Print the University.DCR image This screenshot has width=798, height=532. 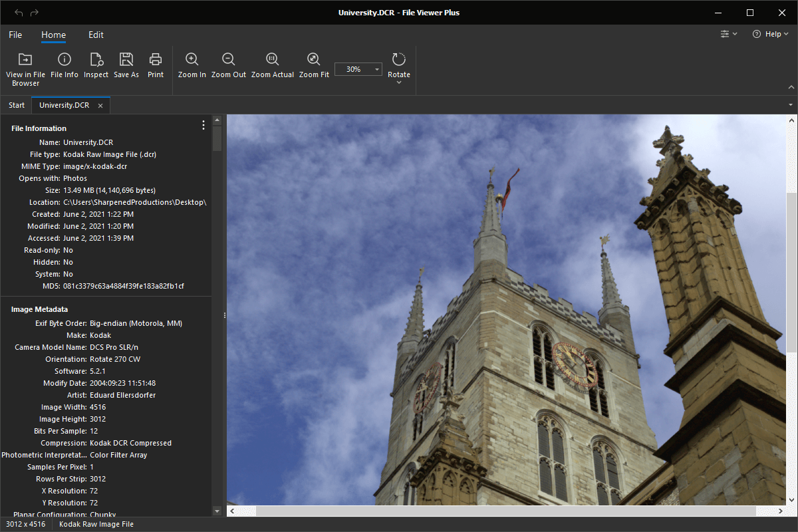tap(156, 66)
